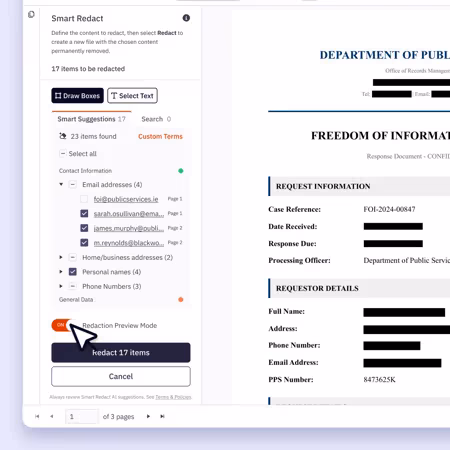Image resolution: width=450 pixels, height=450 pixels.
Task: Check foi@publicservices.ie checkbox
Action: 84,199
